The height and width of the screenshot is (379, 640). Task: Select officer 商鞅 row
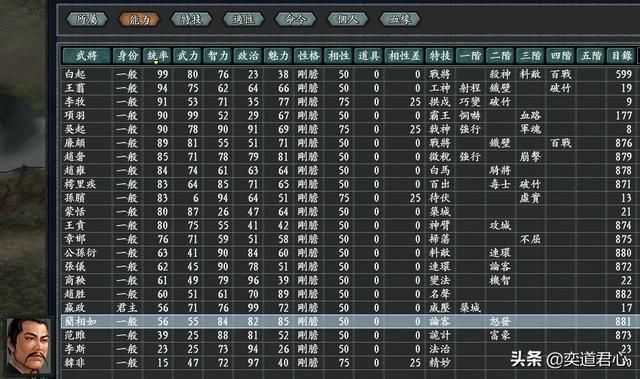pyautogui.click(x=349, y=280)
